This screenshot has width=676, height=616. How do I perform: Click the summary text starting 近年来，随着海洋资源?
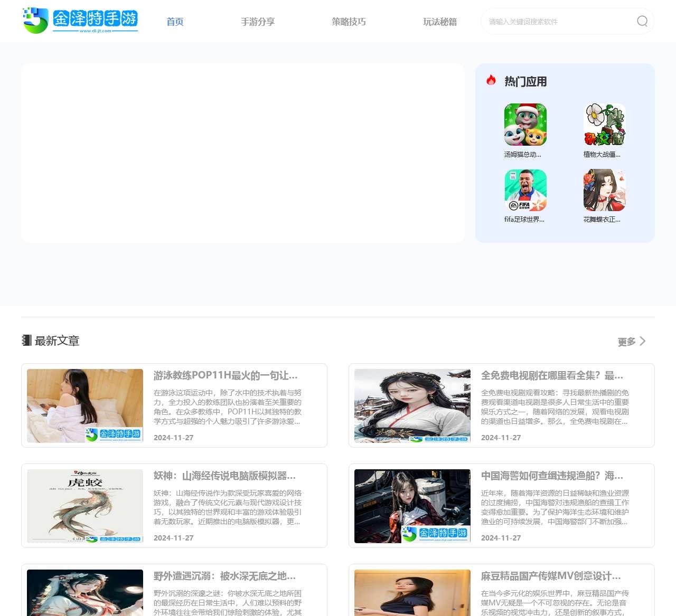pyautogui.click(x=555, y=507)
